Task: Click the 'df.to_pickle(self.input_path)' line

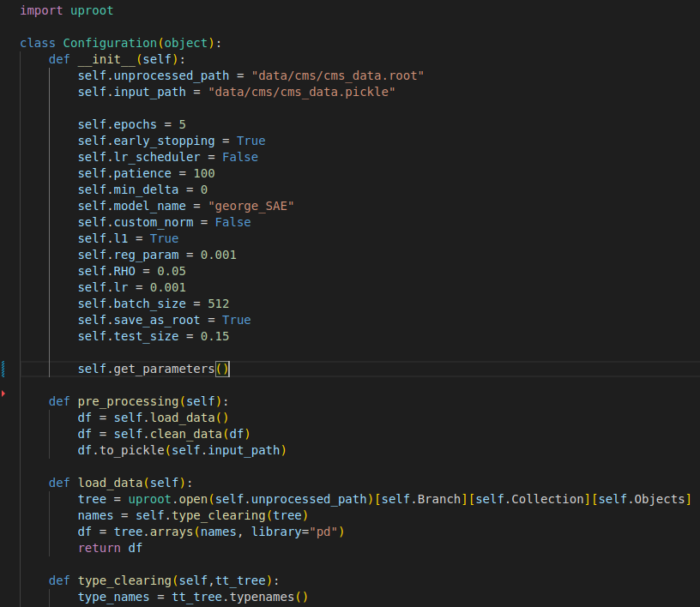Action: point(182,450)
